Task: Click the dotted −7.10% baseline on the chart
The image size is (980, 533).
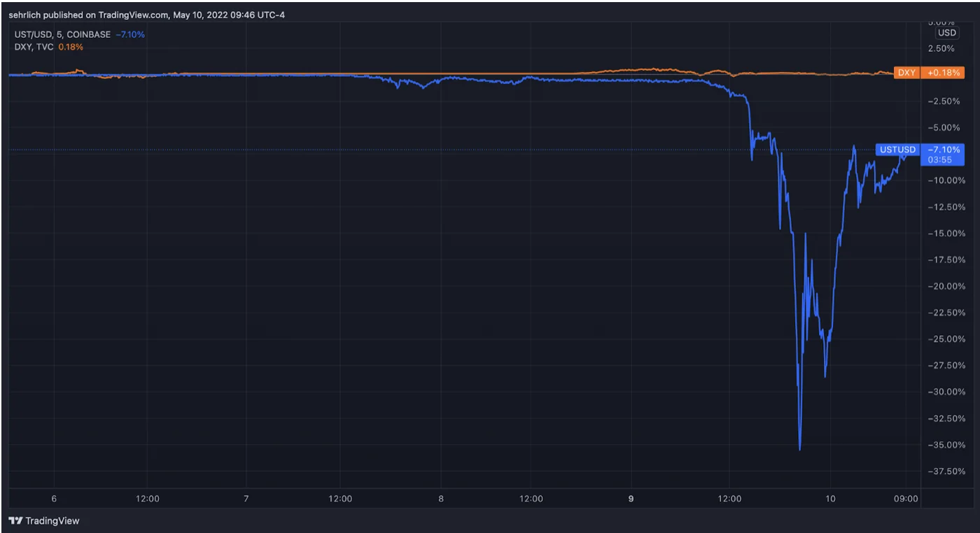Action: pyautogui.click(x=420, y=149)
